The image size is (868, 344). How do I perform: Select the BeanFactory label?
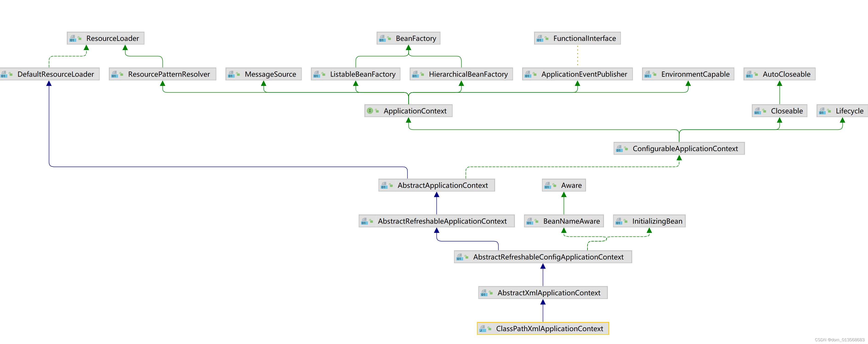(416, 38)
